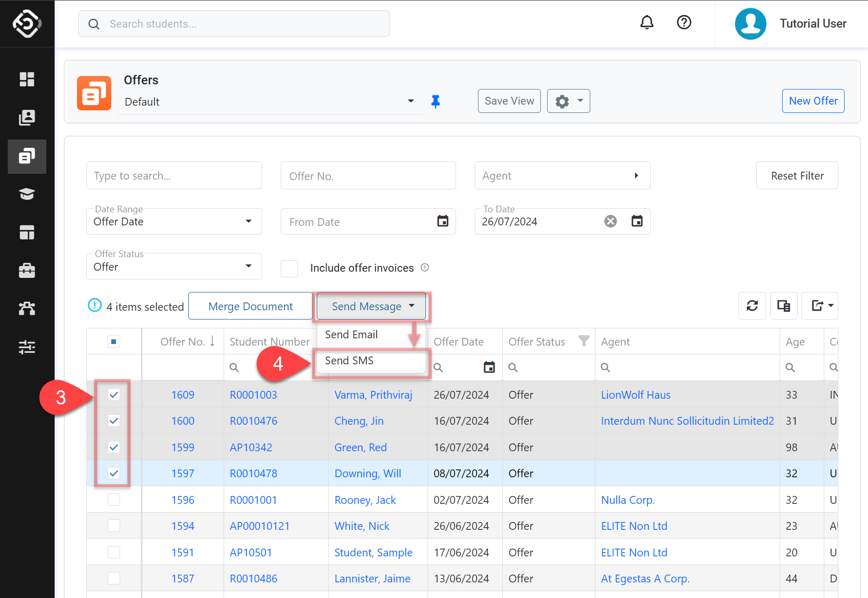The image size is (868, 598).
Task: Open the To Date calendar picker
Action: [x=637, y=221]
